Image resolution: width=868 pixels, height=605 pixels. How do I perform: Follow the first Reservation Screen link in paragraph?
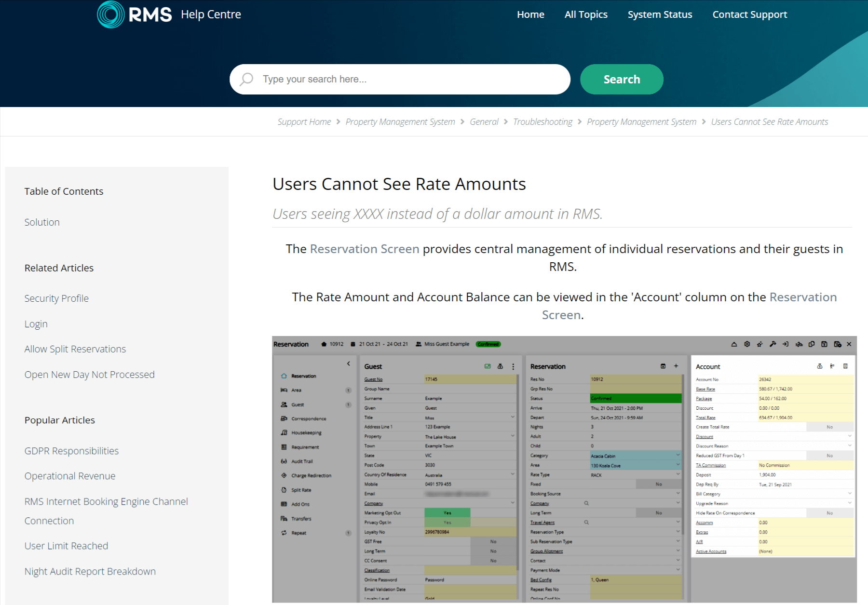[365, 249]
